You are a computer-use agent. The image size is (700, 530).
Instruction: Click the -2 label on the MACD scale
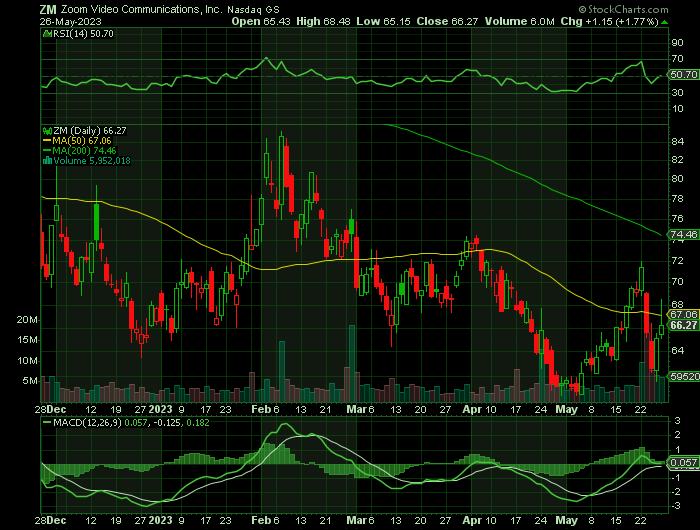click(676, 492)
